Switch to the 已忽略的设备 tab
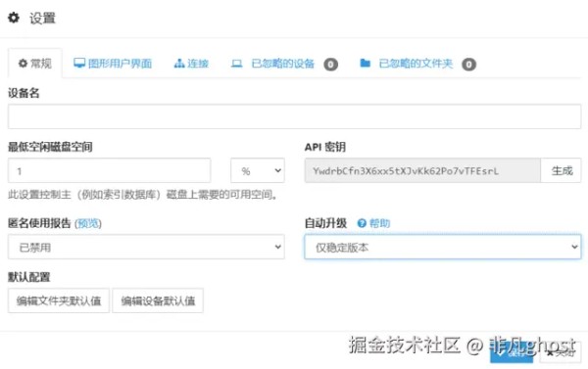588x369 pixels. click(284, 64)
